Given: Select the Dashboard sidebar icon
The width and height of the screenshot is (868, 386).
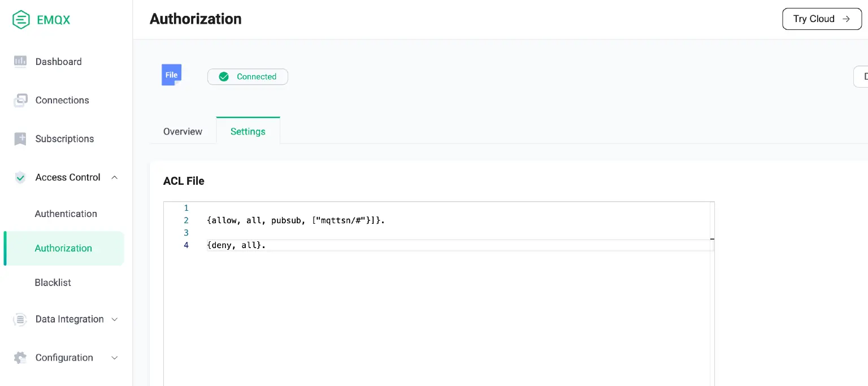Looking at the screenshot, I should pos(20,62).
